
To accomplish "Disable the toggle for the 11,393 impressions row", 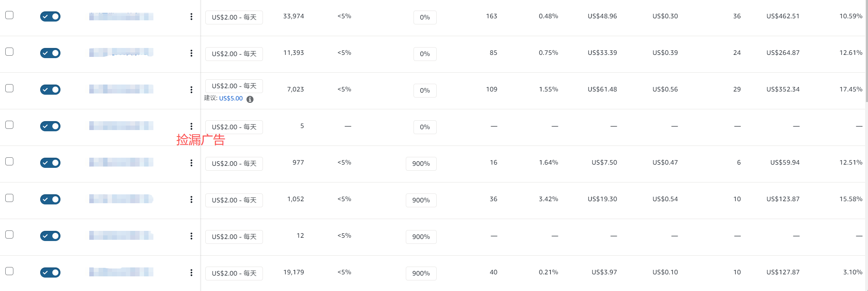I will pos(50,53).
